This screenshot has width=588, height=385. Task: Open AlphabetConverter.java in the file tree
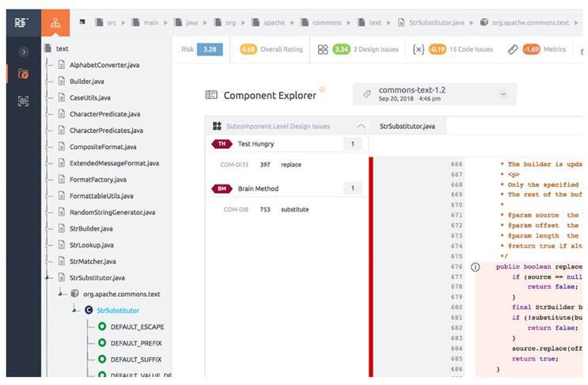click(104, 64)
